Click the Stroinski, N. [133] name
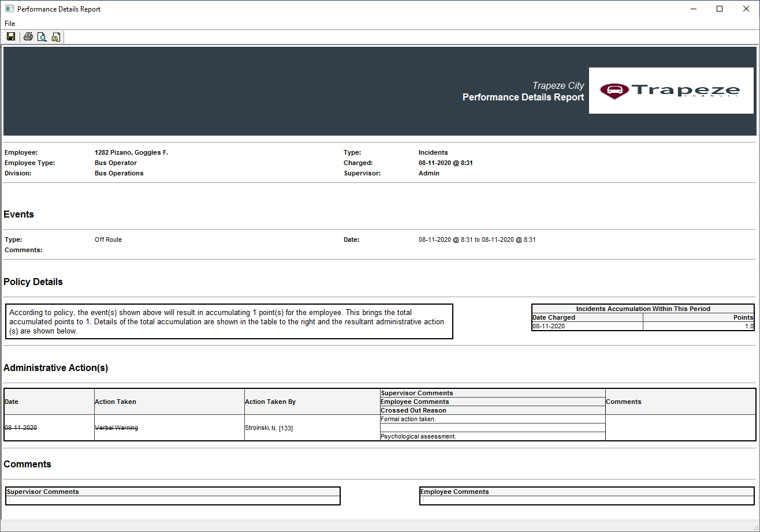Image resolution: width=760 pixels, height=532 pixels. pyautogui.click(x=269, y=428)
